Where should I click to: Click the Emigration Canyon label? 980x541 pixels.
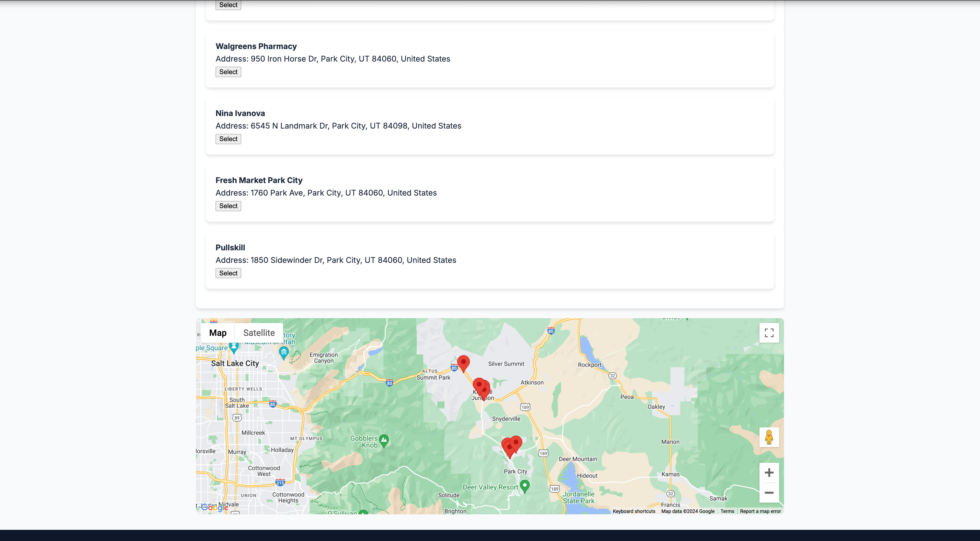pyautogui.click(x=323, y=358)
